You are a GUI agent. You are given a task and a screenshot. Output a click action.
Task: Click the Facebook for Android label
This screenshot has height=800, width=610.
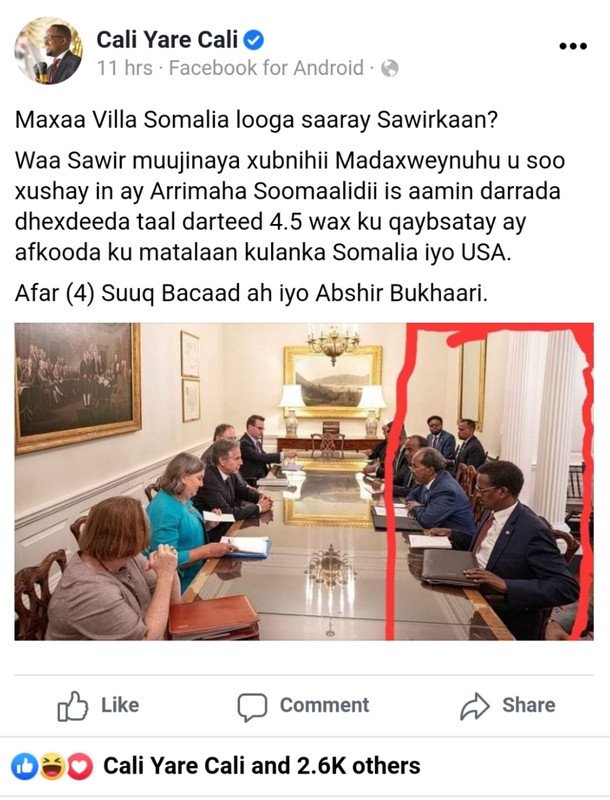click(266, 68)
